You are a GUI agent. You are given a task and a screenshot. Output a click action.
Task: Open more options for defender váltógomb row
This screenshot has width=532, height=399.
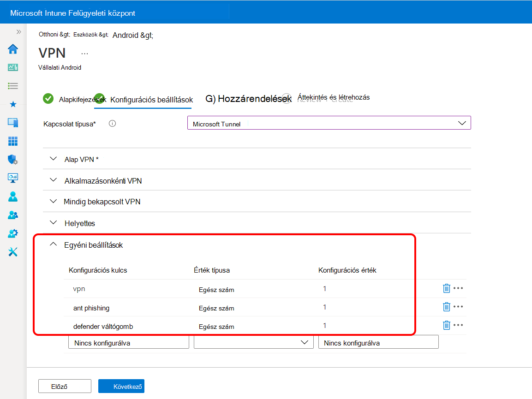[x=458, y=325]
